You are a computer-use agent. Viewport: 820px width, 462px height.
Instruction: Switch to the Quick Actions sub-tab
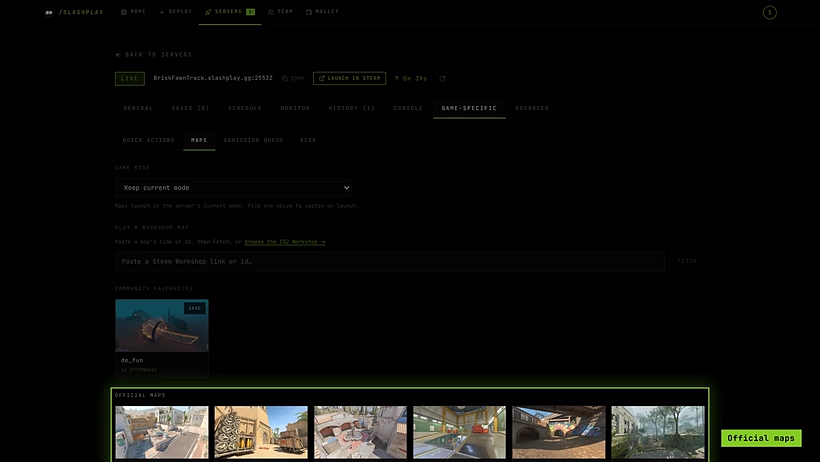149,140
